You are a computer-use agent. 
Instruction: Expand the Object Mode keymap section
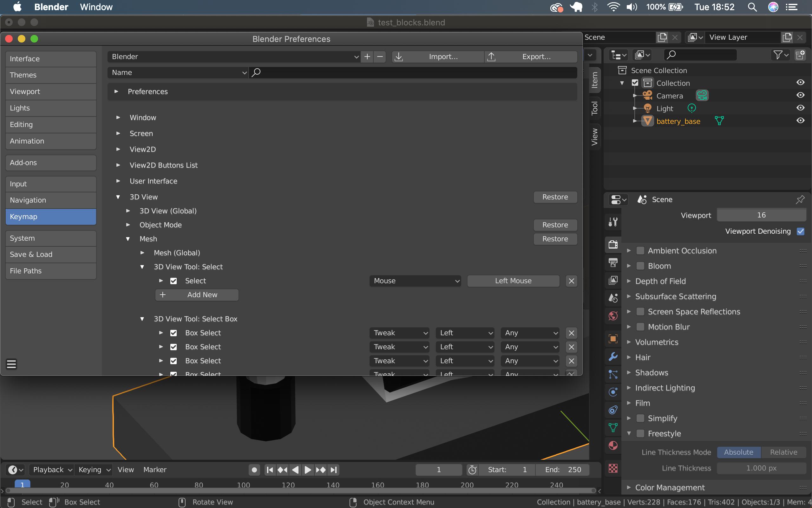128,225
